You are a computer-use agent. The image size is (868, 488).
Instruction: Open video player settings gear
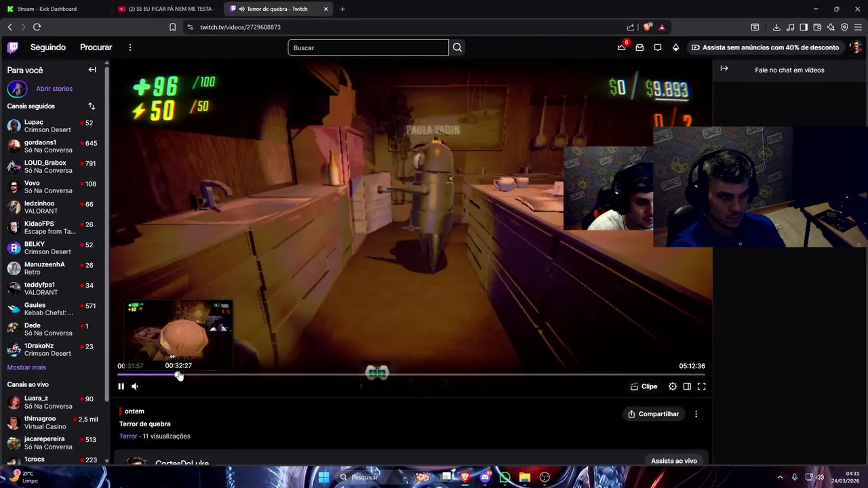click(x=673, y=386)
